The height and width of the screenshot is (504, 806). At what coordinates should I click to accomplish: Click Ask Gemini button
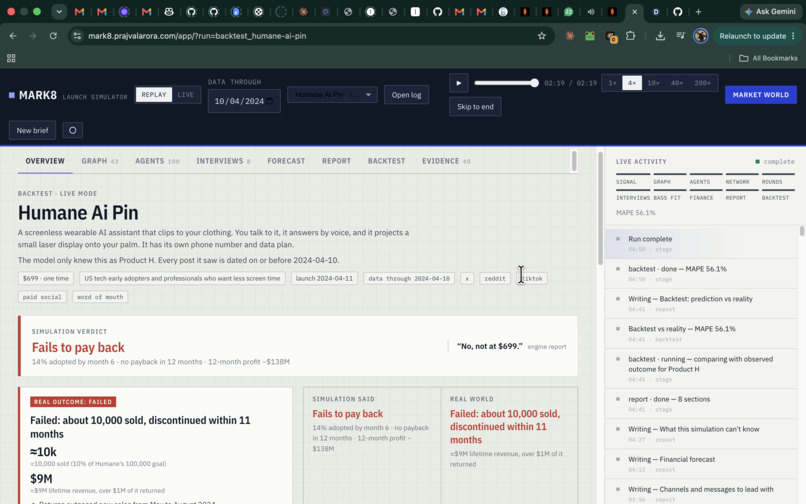point(770,11)
